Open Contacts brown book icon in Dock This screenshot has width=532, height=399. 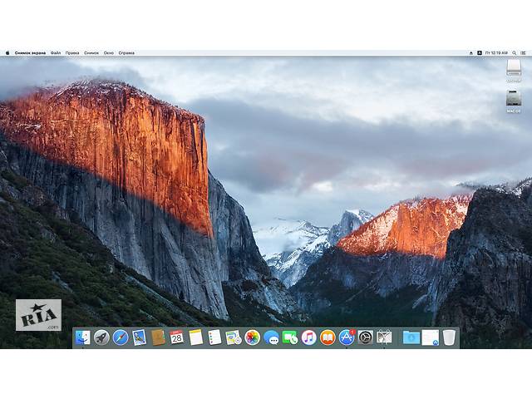pyautogui.click(x=158, y=337)
